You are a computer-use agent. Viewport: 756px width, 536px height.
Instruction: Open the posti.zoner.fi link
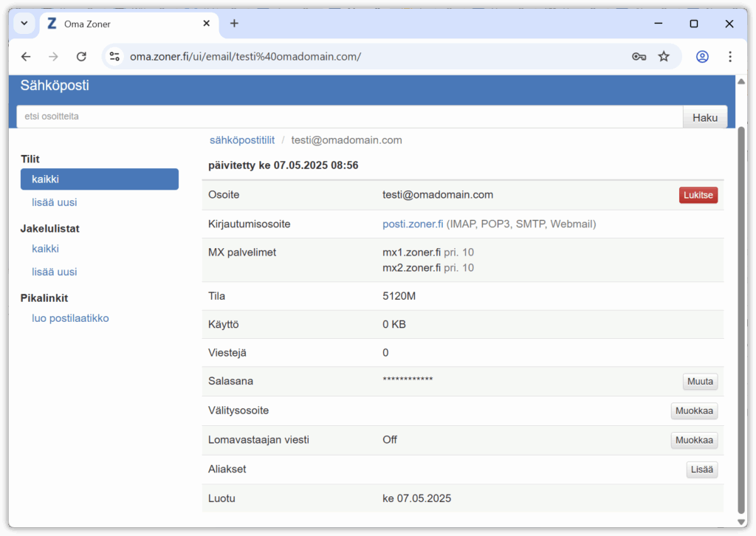coord(413,224)
